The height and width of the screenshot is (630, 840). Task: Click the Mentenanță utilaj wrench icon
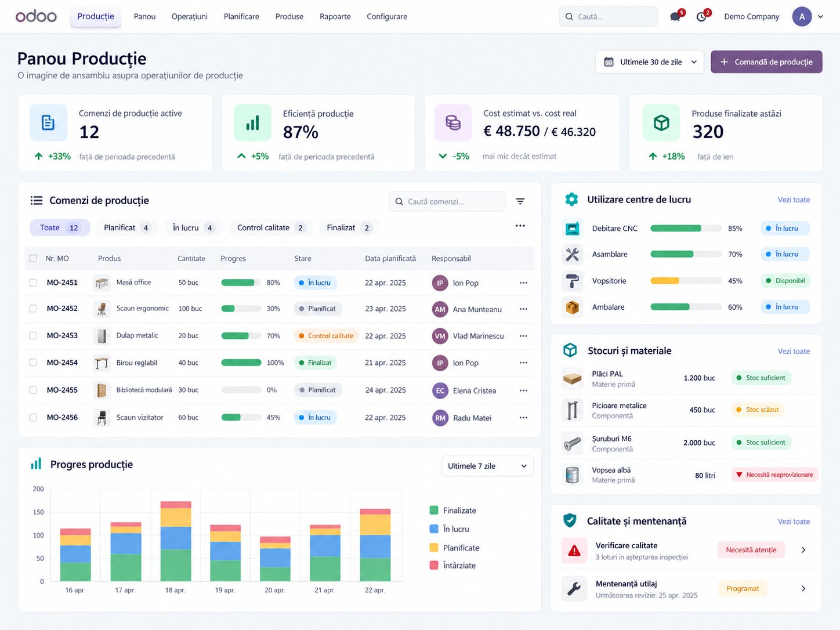pyautogui.click(x=574, y=589)
